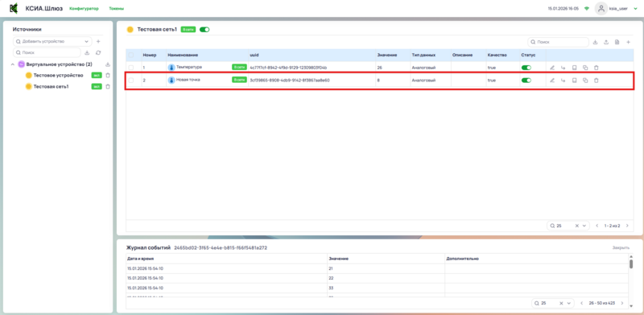
Task: Click uuid 4c77f7cf-8942-4f9d-9129-12309803f04b
Action: coord(288,68)
